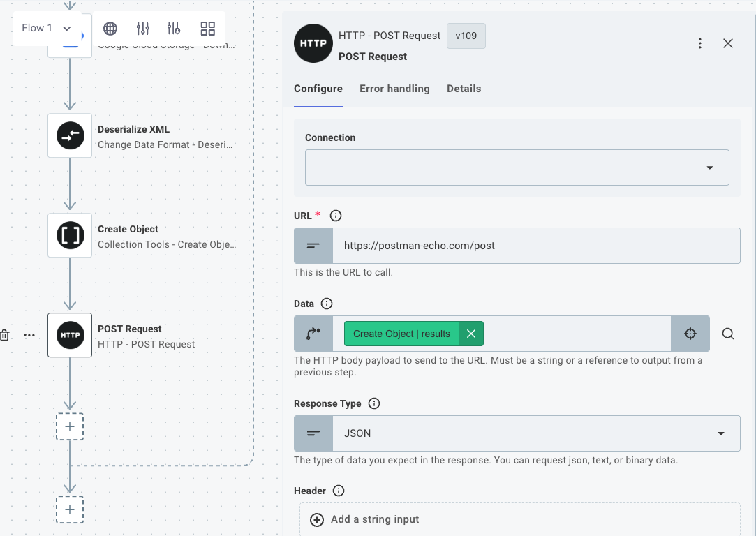Select the globe icon in the top toolbar
Viewport: 756px width, 536px height.
pyautogui.click(x=110, y=29)
